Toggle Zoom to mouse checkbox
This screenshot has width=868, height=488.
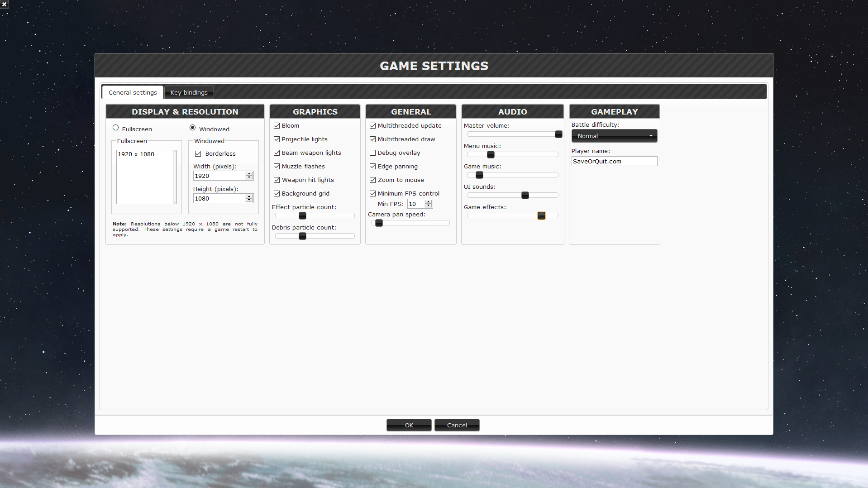click(x=373, y=180)
